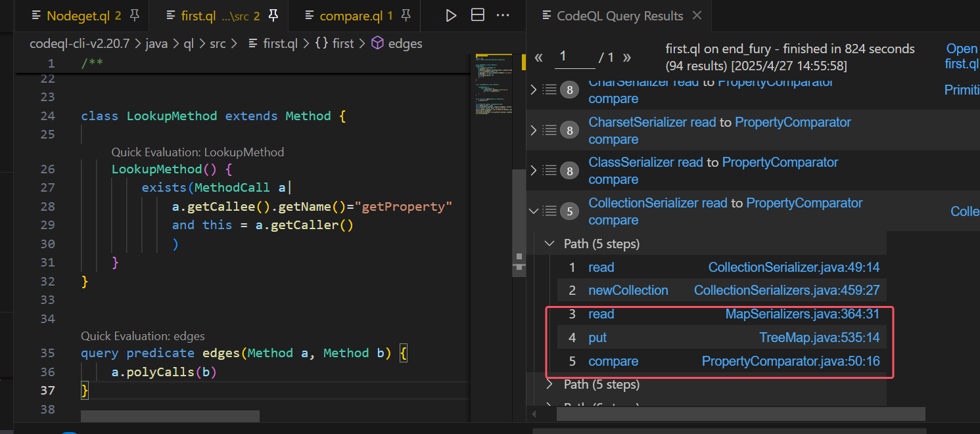Click the 5 badge on CollectionSerializer row
The image size is (980, 434).
569,211
